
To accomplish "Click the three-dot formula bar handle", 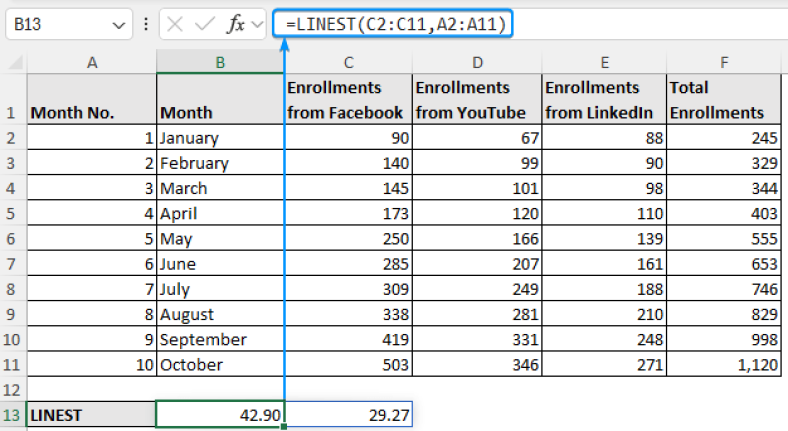I will [x=146, y=24].
